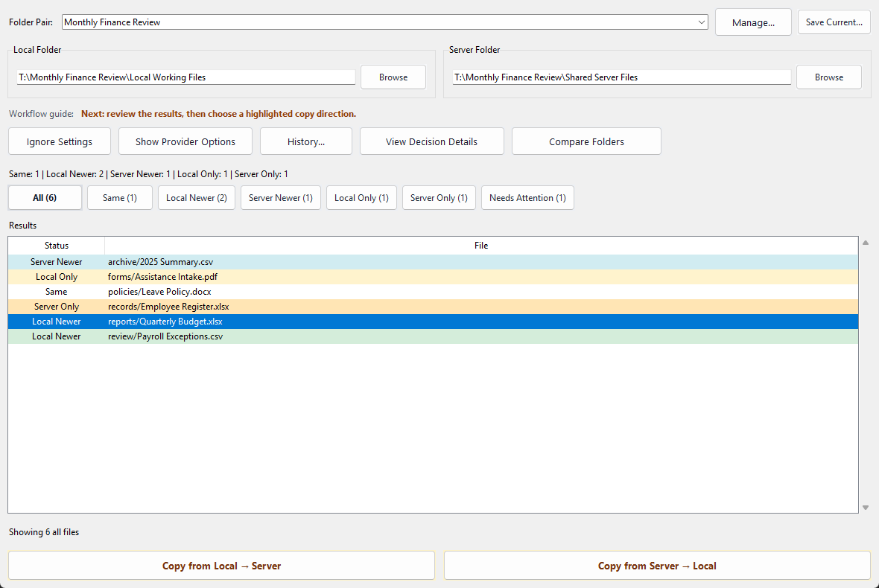Show Needs Attention (1) files
879x588 pixels.
527,198
